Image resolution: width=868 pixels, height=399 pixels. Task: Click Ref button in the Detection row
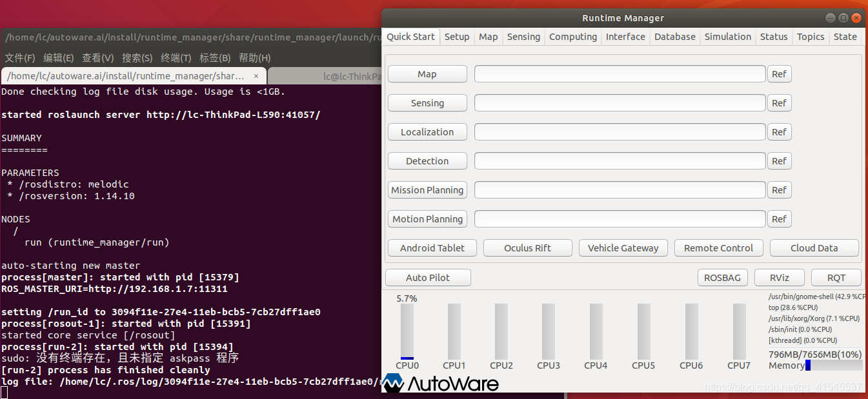pyautogui.click(x=779, y=161)
